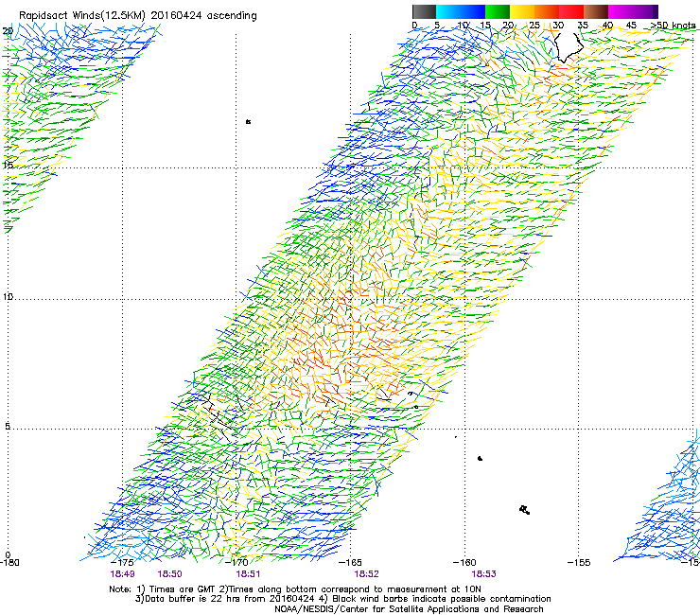Viewport: 700px width, 615px height.
Task: Click the latitude axis label 20
Action: [x=8, y=31]
